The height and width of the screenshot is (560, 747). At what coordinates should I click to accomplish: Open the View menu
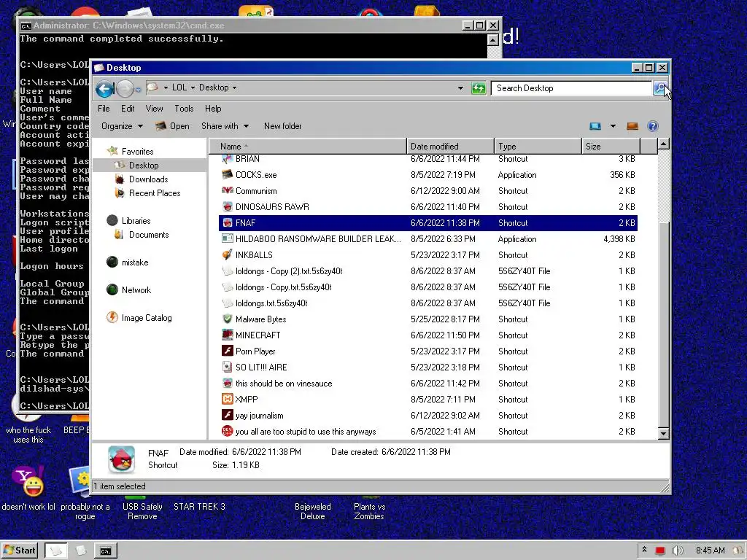coord(154,109)
